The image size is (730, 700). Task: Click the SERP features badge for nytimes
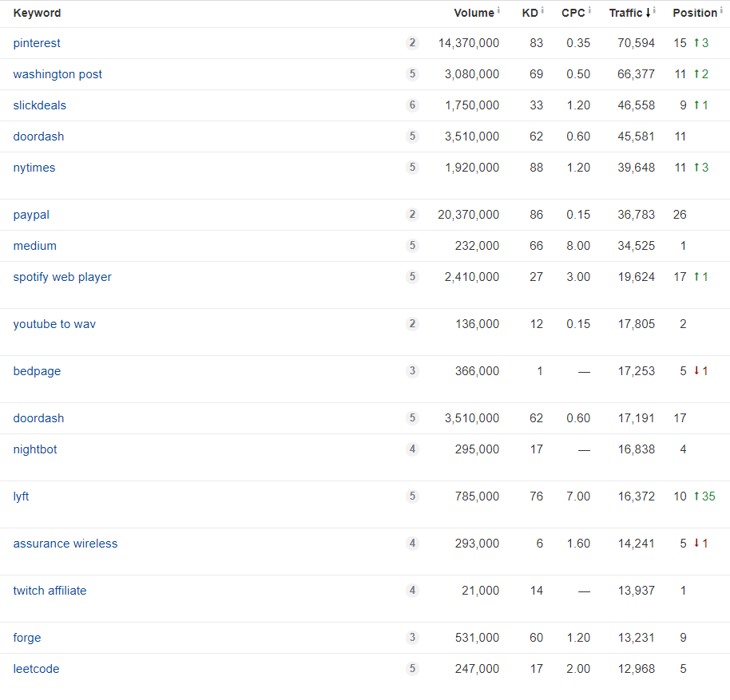point(412,168)
